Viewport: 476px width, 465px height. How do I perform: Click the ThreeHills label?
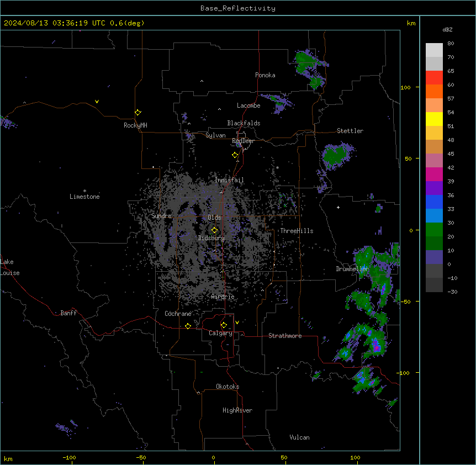(297, 231)
